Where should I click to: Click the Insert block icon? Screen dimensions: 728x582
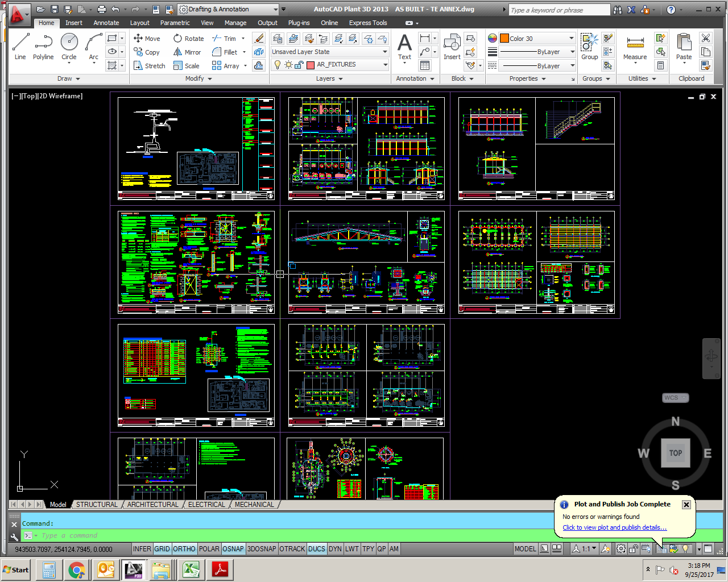(x=452, y=46)
